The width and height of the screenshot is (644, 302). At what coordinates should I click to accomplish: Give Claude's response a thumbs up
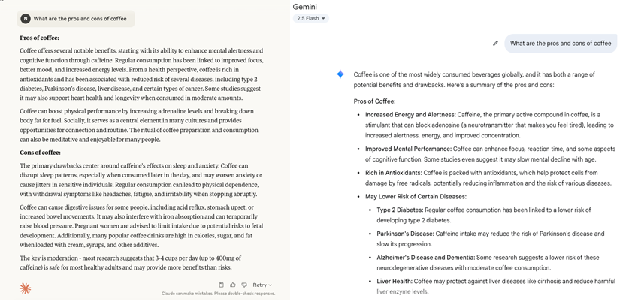tap(233, 285)
